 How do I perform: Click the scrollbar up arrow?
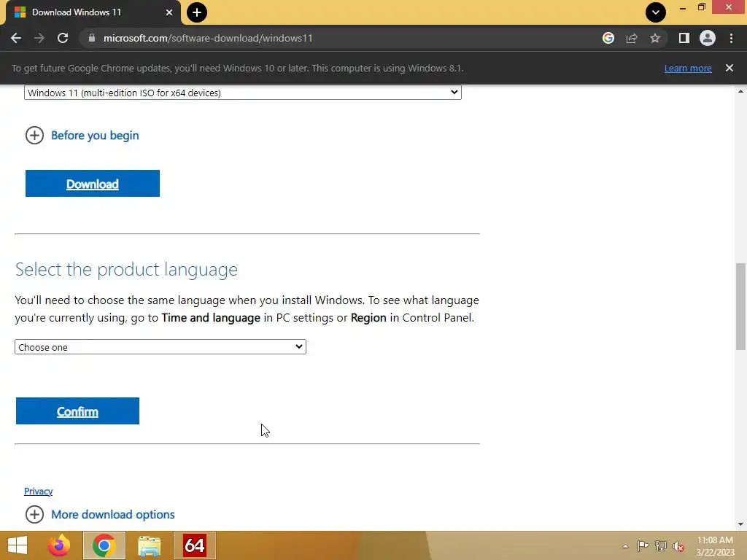(740, 91)
